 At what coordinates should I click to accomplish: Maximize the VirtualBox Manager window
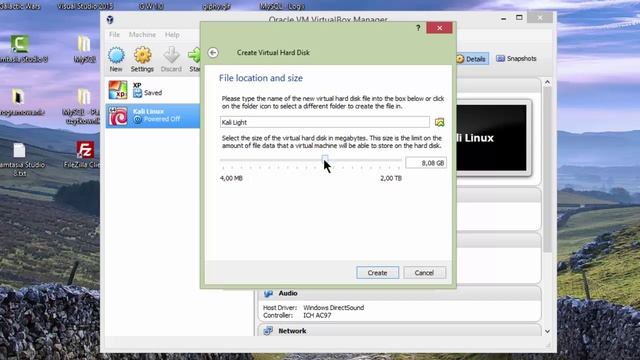coord(519,18)
